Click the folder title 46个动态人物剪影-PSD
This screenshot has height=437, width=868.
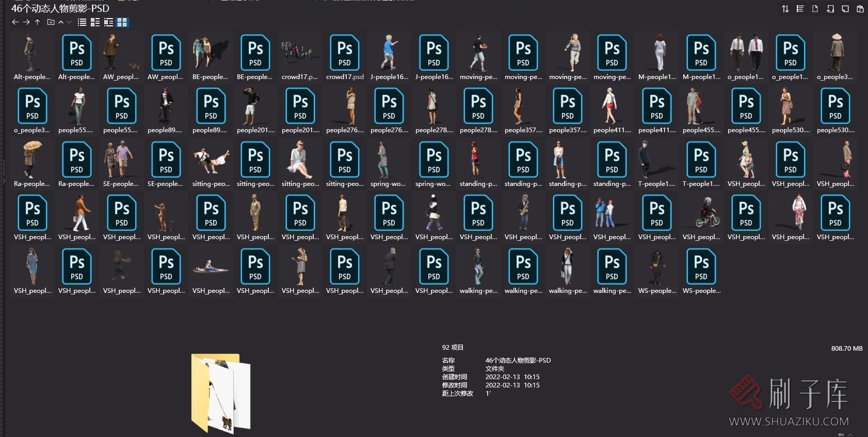[60, 8]
